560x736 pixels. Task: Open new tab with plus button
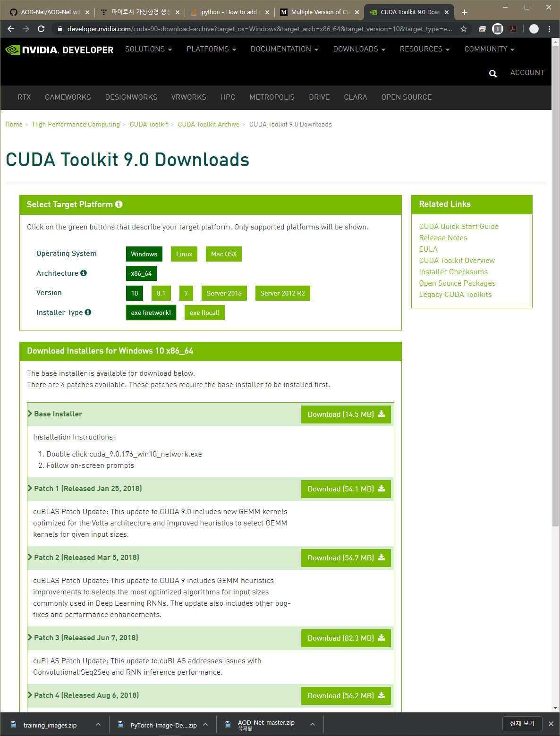pyautogui.click(x=465, y=12)
